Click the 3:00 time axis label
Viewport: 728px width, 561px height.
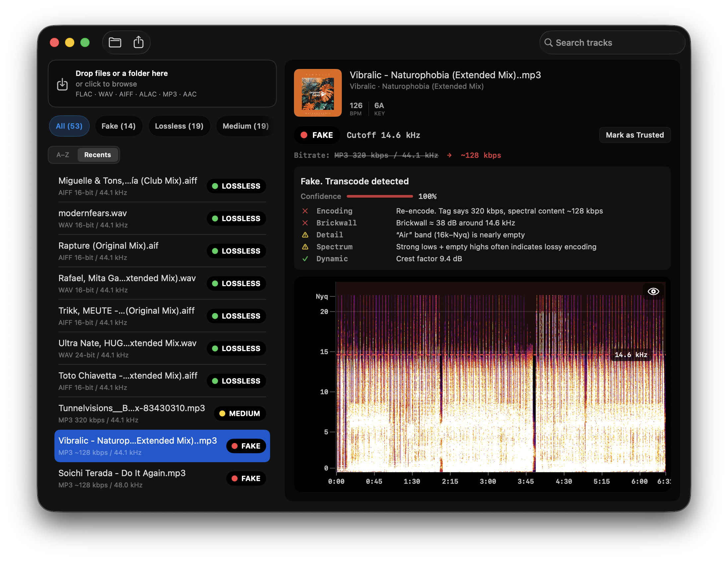click(x=488, y=481)
